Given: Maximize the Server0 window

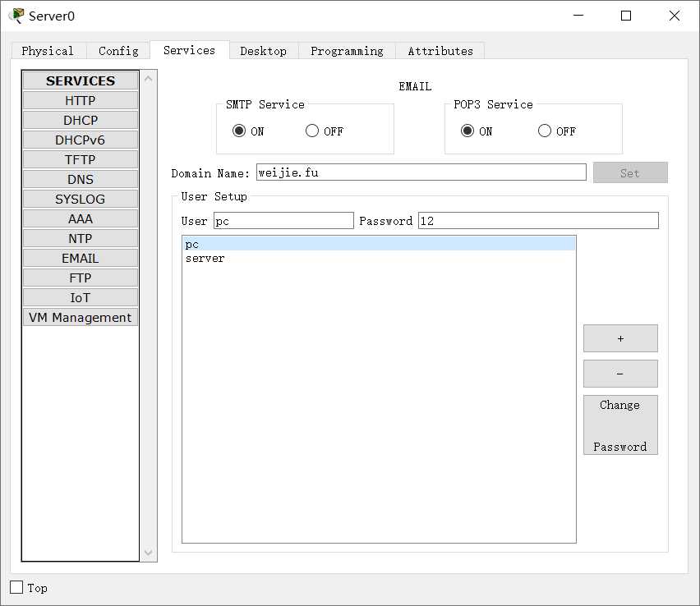Looking at the screenshot, I should pos(626,16).
